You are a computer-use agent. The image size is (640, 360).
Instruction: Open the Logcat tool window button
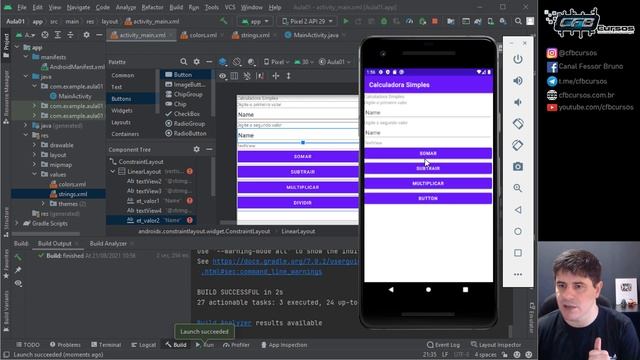pyautogui.click(x=143, y=345)
